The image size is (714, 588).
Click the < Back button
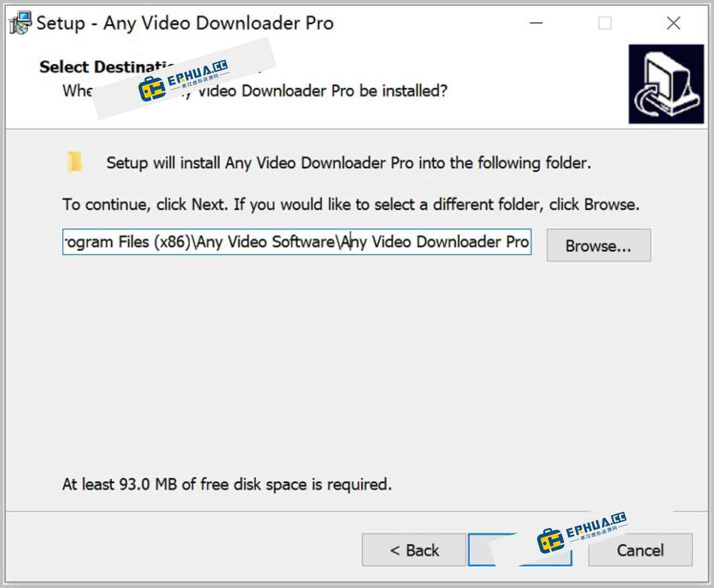413,550
